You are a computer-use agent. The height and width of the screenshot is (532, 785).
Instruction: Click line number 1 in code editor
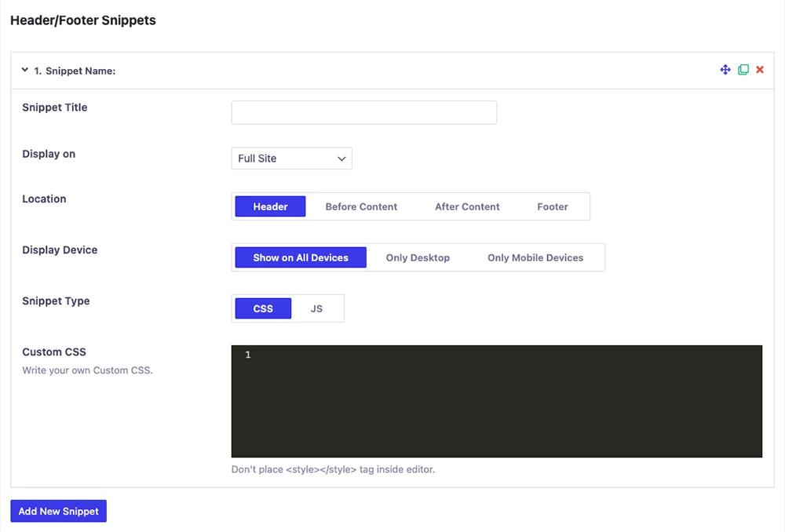(x=248, y=355)
